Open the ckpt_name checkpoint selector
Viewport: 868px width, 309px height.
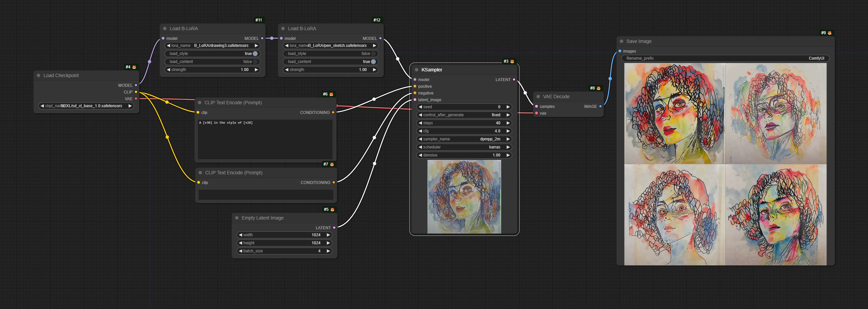(86, 106)
